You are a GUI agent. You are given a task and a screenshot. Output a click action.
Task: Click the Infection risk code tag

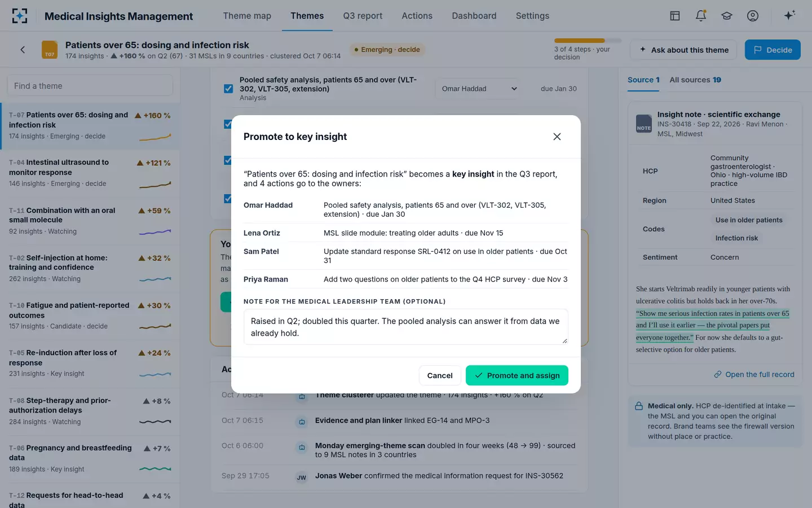(x=736, y=238)
